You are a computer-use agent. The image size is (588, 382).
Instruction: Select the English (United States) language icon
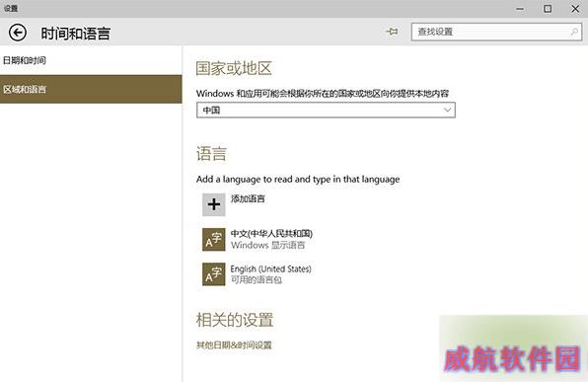214,274
